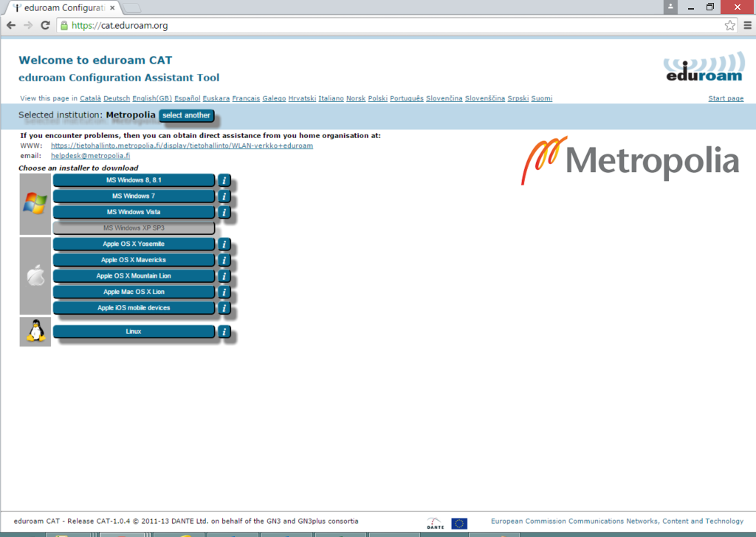Open info for Apple iOS mobile devices
This screenshot has height=537, width=756.
tap(224, 308)
